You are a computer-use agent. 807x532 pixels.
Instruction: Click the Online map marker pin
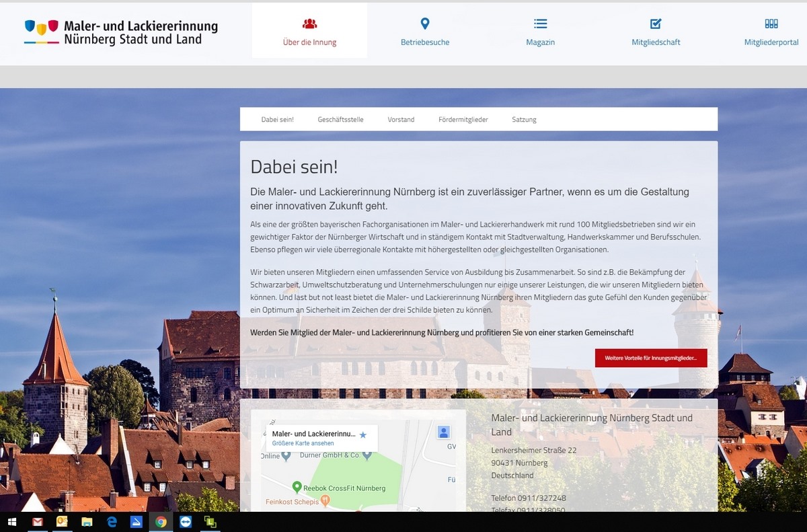coord(286,455)
